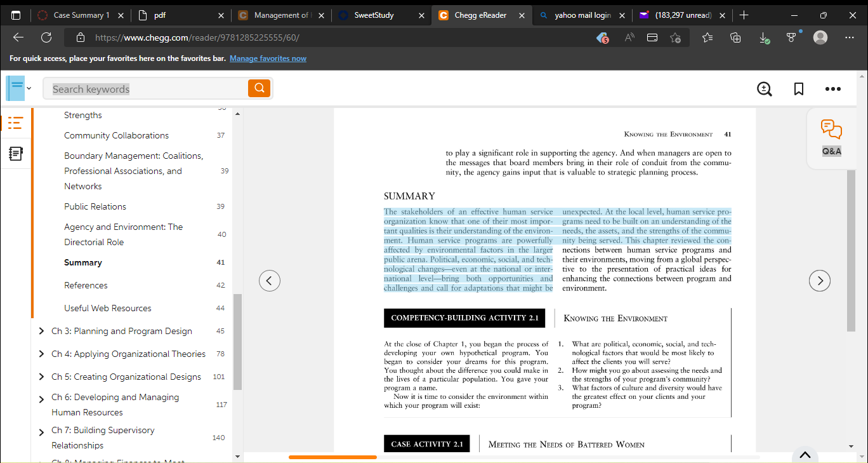Open dropdown arrow beside sidebar menu button
Viewport: 868px width, 463px height.
click(29, 88)
